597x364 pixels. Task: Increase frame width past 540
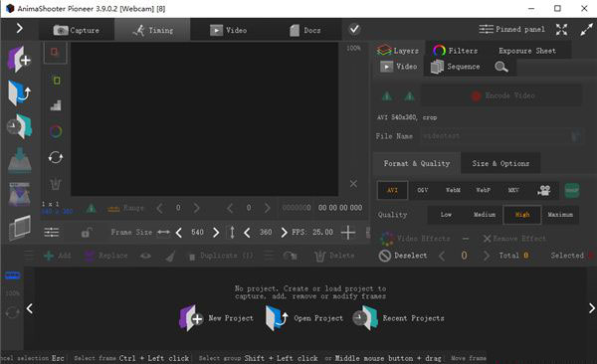pos(216,233)
